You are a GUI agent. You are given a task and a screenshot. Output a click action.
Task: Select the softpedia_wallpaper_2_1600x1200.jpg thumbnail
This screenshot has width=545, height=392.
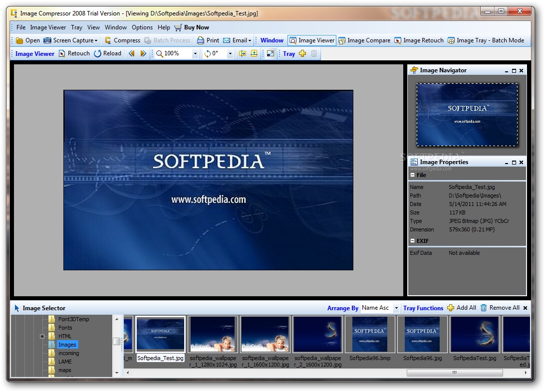pyautogui.click(x=318, y=334)
